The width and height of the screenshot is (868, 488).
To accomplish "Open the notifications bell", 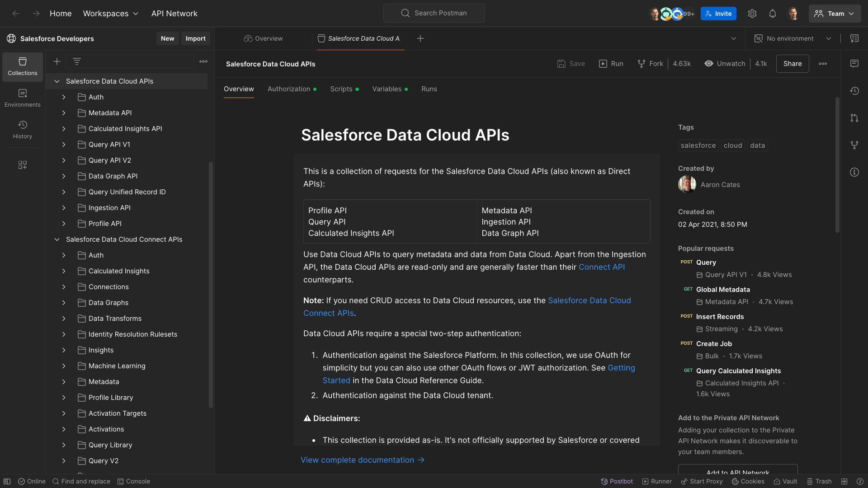I will (x=773, y=14).
